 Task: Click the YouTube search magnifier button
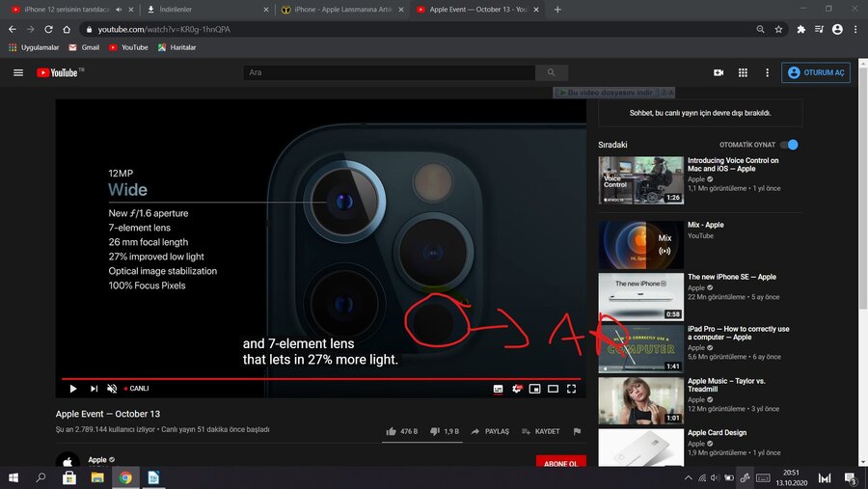tap(552, 72)
